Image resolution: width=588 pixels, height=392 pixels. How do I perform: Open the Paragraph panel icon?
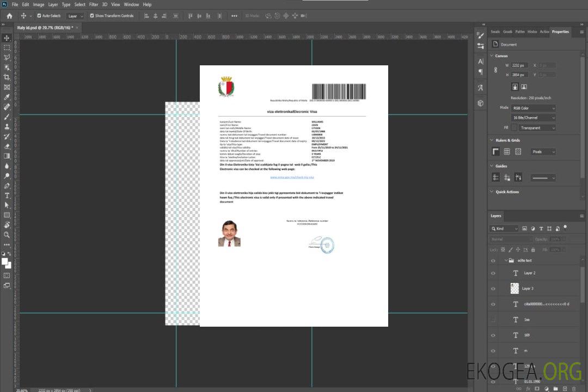point(481,72)
